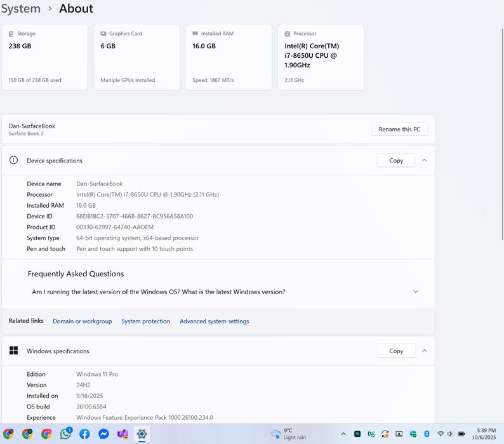Click the battery tray icon

(461, 434)
